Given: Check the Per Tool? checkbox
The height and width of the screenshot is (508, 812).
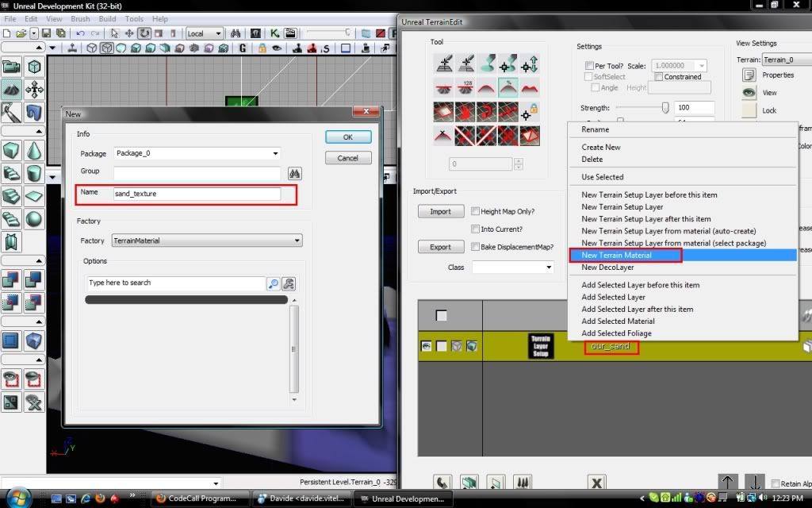Looking at the screenshot, I should pyautogui.click(x=589, y=66).
